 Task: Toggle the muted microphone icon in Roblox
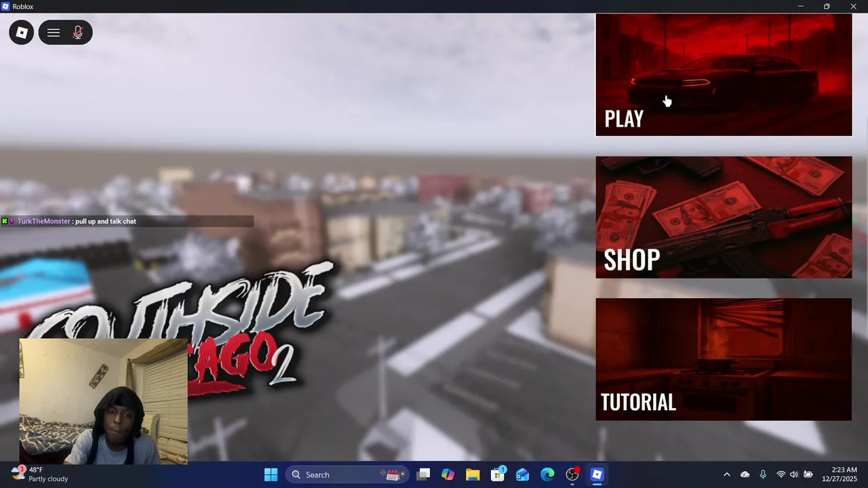coord(78,33)
